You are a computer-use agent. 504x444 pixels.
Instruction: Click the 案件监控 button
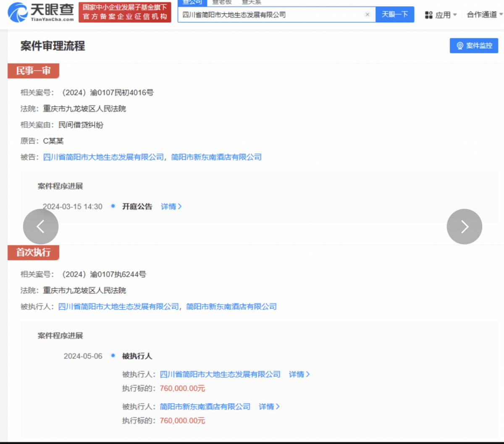[x=474, y=46]
